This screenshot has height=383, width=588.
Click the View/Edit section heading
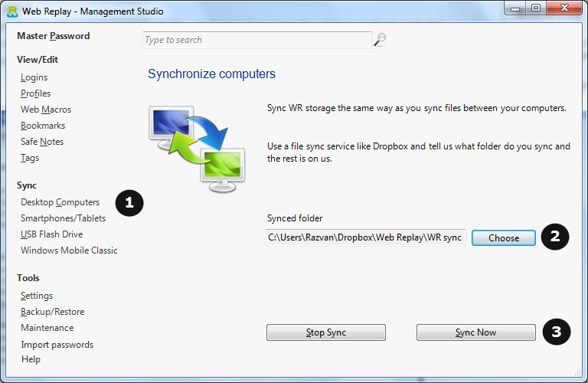38,60
